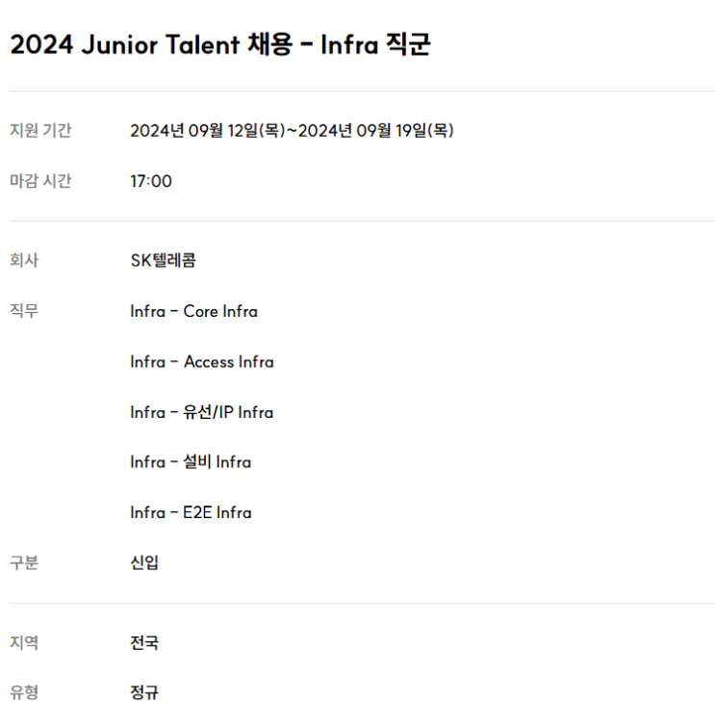Select the end date 2024년 09월 19일(목)
The width and height of the screenshot is (715, 728).
[x=375, y=131]
